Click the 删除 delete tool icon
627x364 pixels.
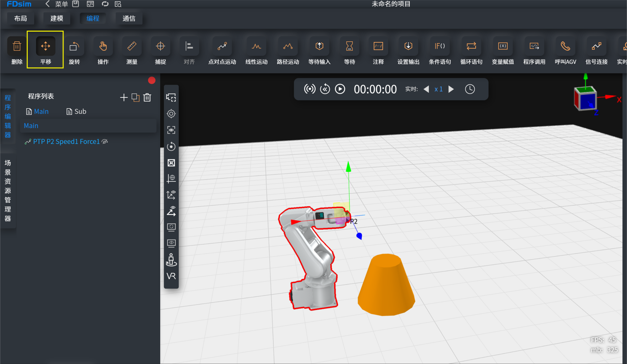17,46
